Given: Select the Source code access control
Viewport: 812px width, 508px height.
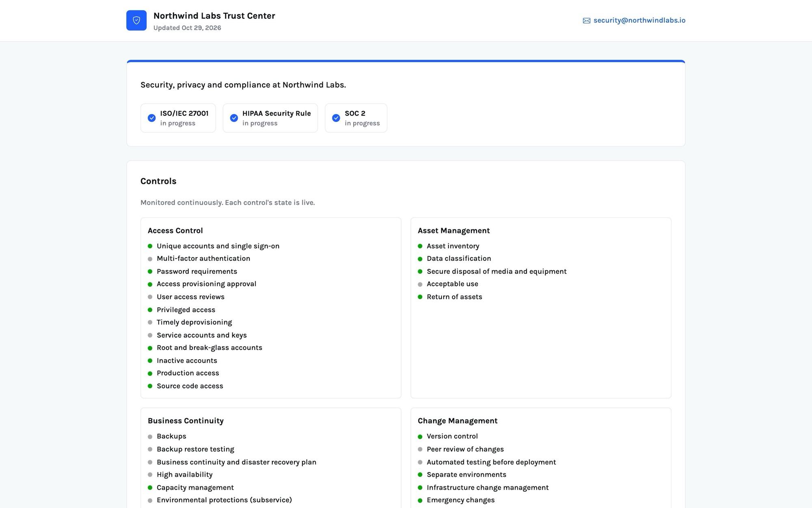Looking at the screenshot, I should coord(190,386).
